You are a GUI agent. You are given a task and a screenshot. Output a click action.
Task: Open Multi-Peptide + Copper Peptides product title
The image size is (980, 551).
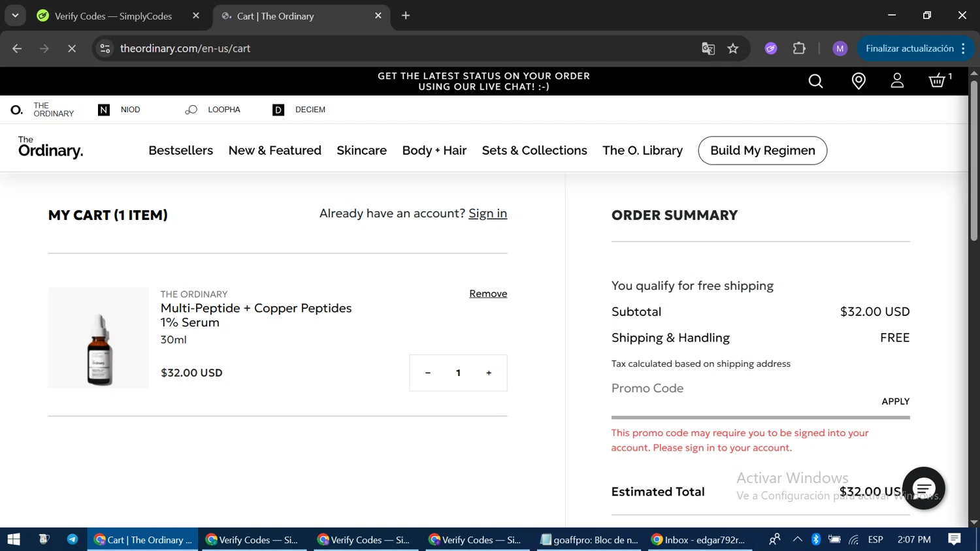(x=256, y=315)
